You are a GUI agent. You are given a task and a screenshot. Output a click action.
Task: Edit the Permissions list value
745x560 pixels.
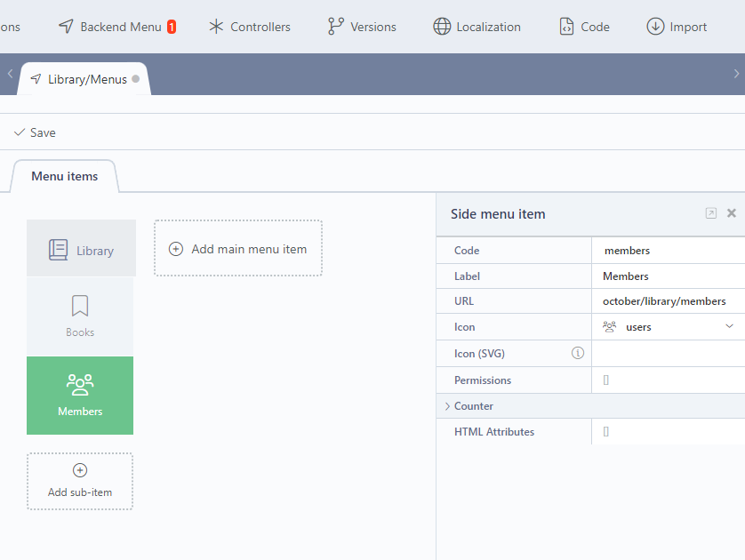point(668,380)
